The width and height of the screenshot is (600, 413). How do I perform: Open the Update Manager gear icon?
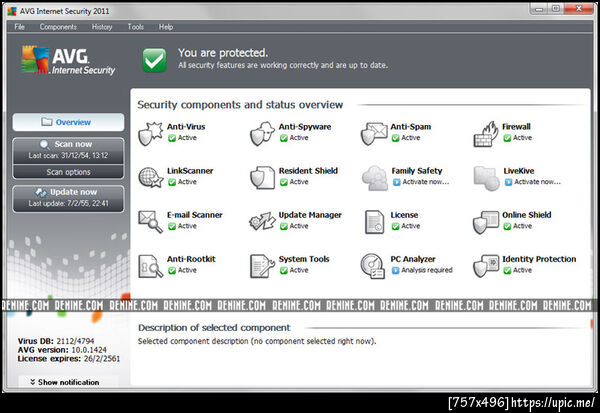click(262, 222)
